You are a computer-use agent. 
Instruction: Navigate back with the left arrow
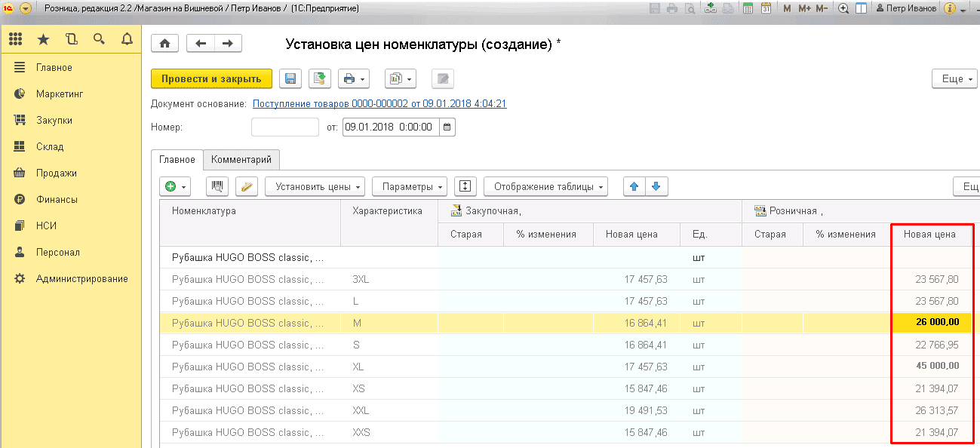click(x=201, y=44)
